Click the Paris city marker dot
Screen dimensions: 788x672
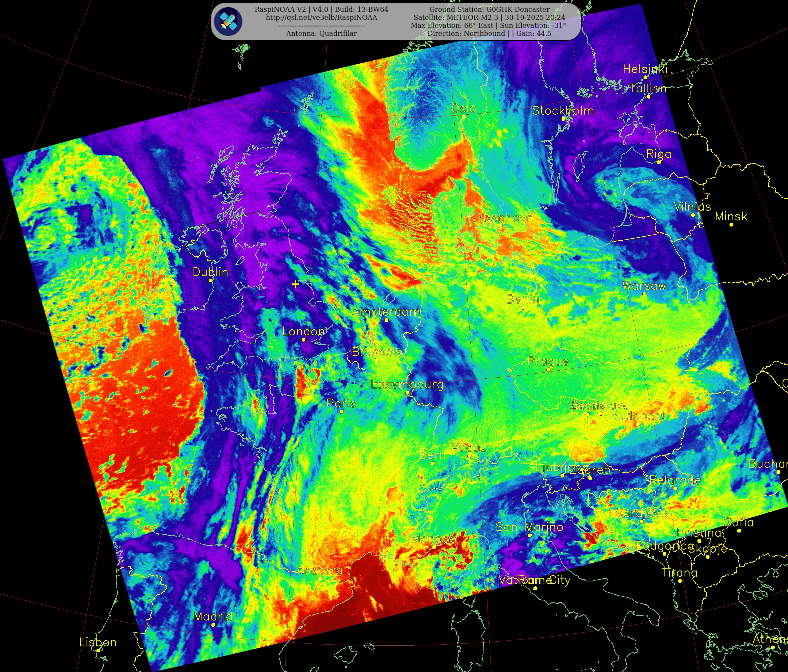341,412
